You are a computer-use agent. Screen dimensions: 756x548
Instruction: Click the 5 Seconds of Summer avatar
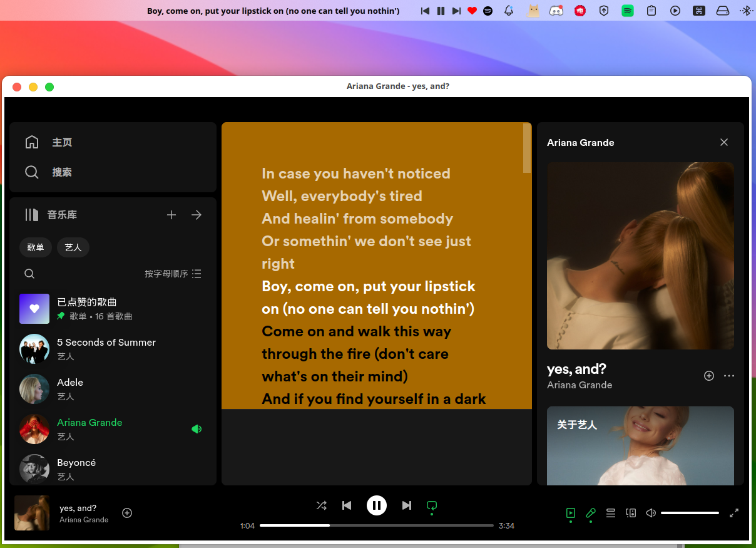pyautogui.click(x=34, y=349)
